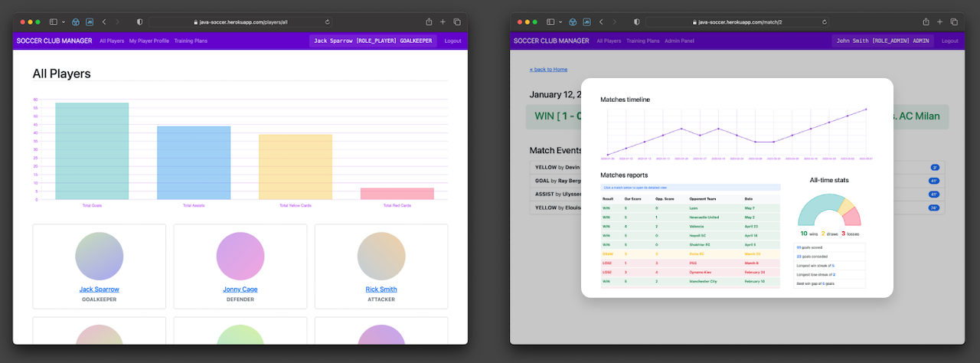This screenshot has height=363, width=980.
Task: Click Total Yellow Cards bar in chart
Action: click(x=296, y=167)
